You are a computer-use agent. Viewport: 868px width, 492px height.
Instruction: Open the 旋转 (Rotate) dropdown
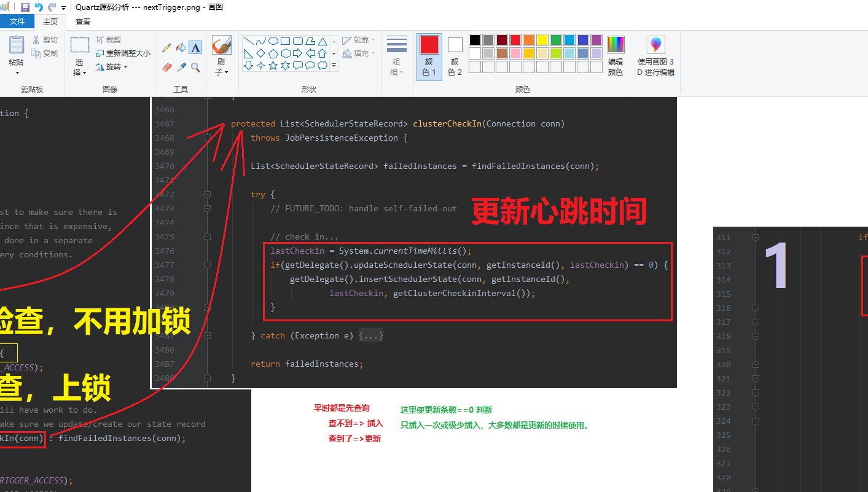pos(112,67)
